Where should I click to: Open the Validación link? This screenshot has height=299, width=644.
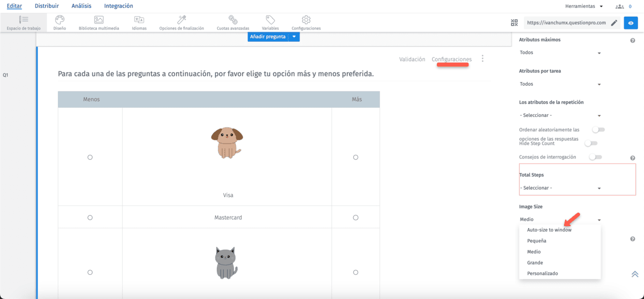click(412, 59)
